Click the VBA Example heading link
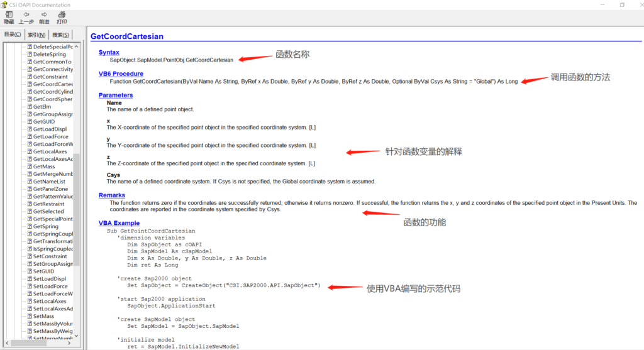Viewport: 644px width, 350px height. point(119,223)
